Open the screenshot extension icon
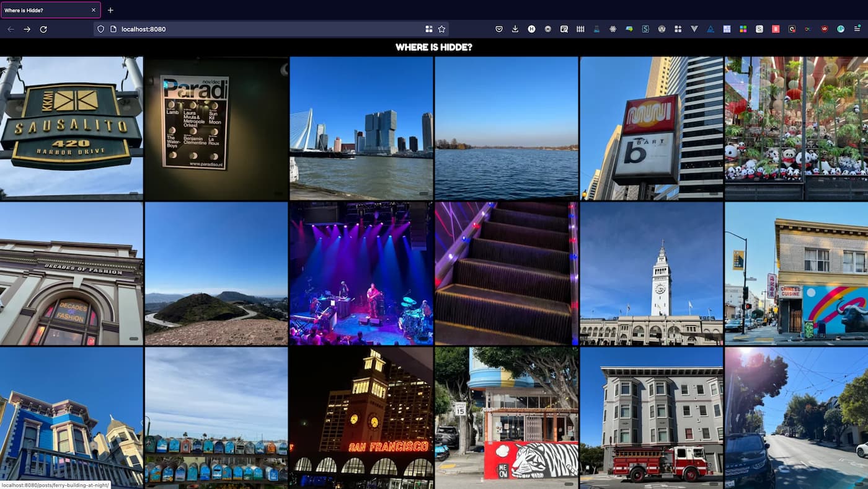Viewport: 868px width, 489px height. [565, 29]
